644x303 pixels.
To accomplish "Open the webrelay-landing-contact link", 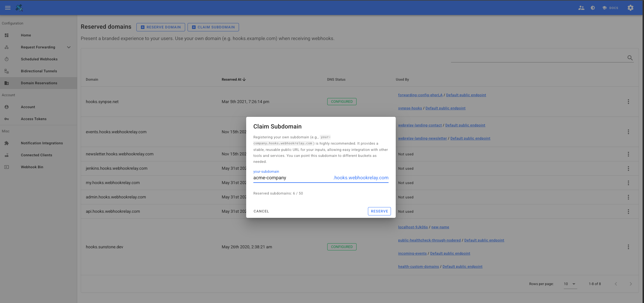I will coord(420,125).
